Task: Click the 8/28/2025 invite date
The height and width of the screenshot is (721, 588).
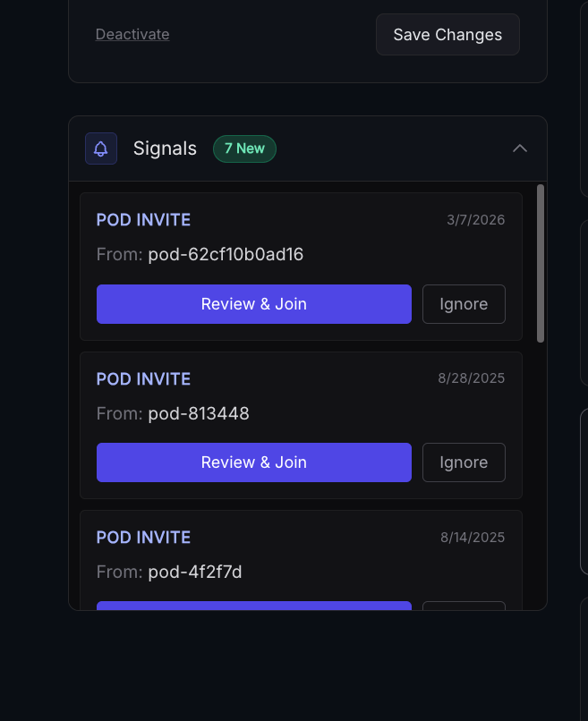Action: (x=471, y=378)
